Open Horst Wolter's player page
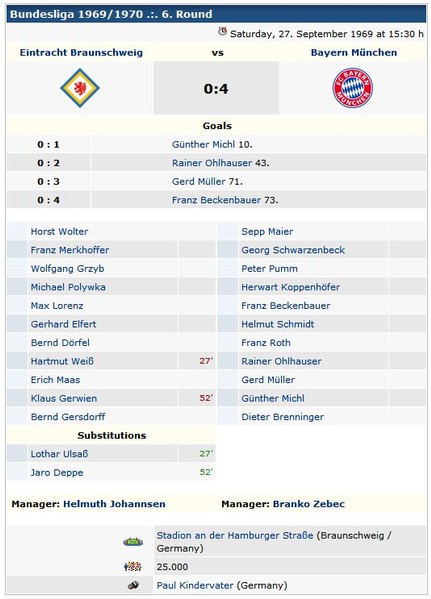The height and width of the screenshot is (599, 431). pyautogui.click(x=59, y=232)
